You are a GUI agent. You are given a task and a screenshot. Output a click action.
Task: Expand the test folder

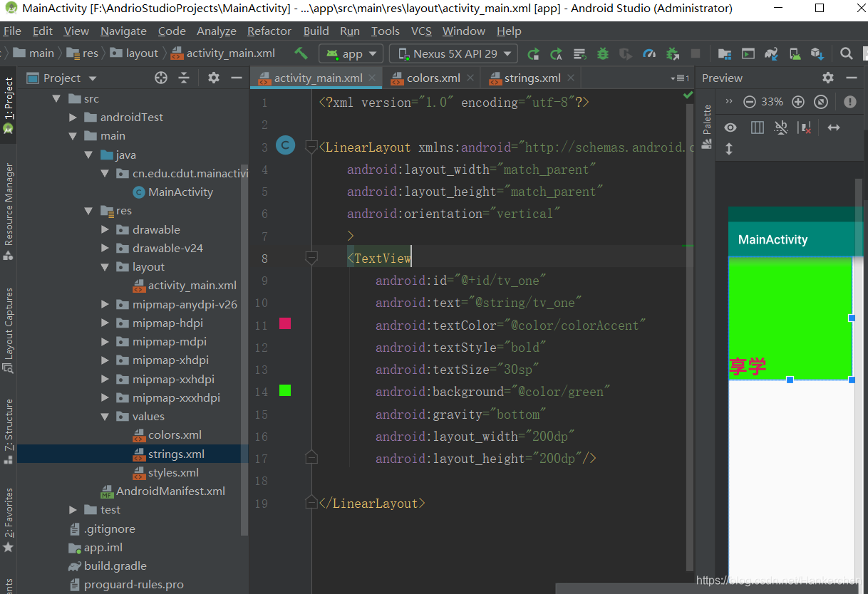click(x=73, y=510)
